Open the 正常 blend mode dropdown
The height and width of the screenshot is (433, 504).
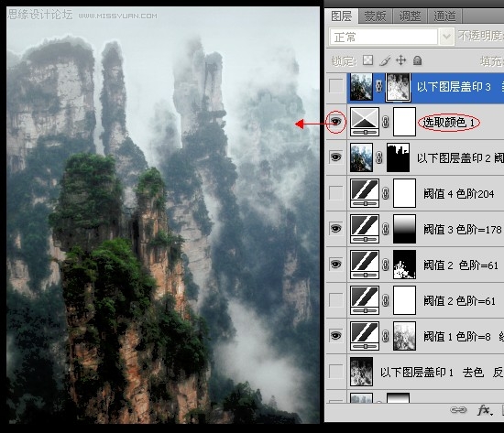[392, 37]
